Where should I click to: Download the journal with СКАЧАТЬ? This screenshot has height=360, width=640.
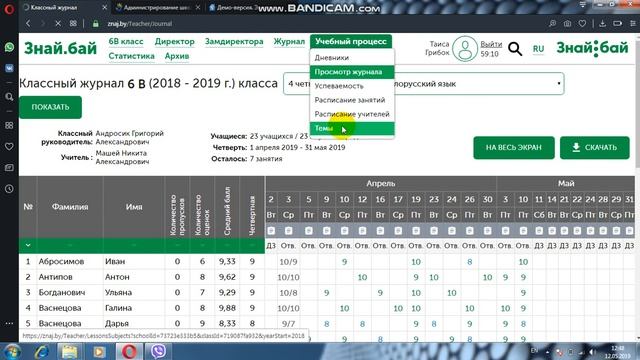[x=595, y=147]
